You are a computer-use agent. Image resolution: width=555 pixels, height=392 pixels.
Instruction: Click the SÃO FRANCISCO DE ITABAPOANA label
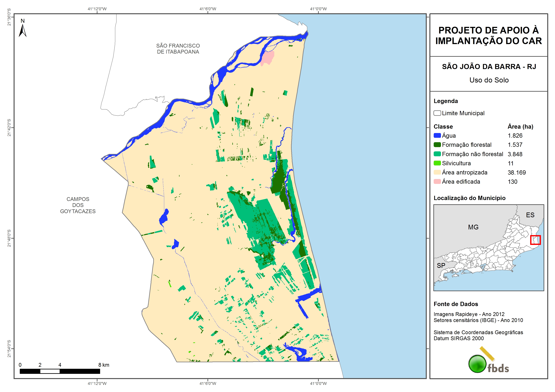pos(178,49)
